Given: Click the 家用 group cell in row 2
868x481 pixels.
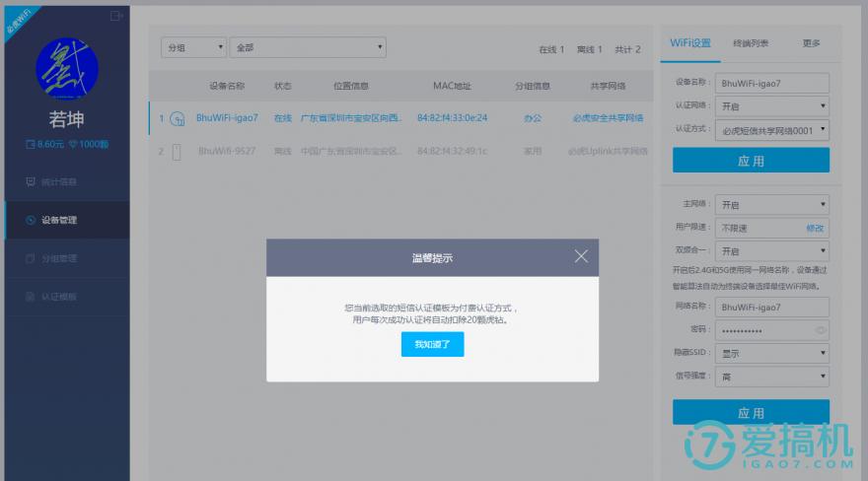Looking at the screenshot, I should coord(533,151).
